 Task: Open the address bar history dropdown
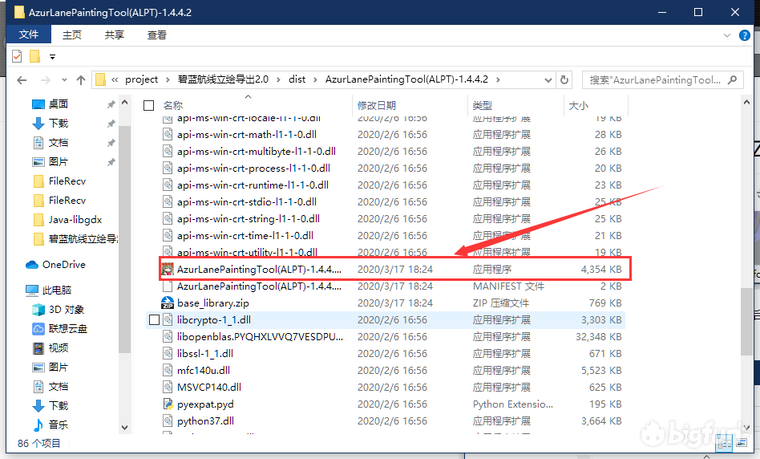pos(548,80)
